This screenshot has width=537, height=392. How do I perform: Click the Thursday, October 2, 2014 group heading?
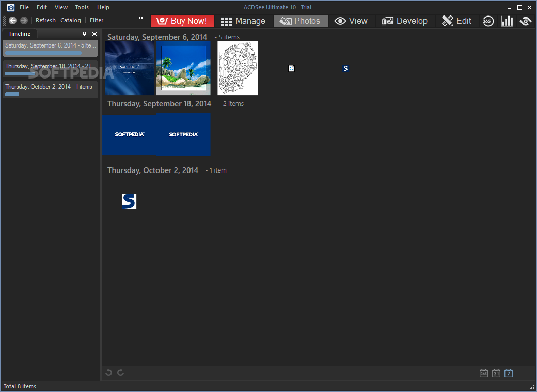pyautogui.click(x=153, y=170)
